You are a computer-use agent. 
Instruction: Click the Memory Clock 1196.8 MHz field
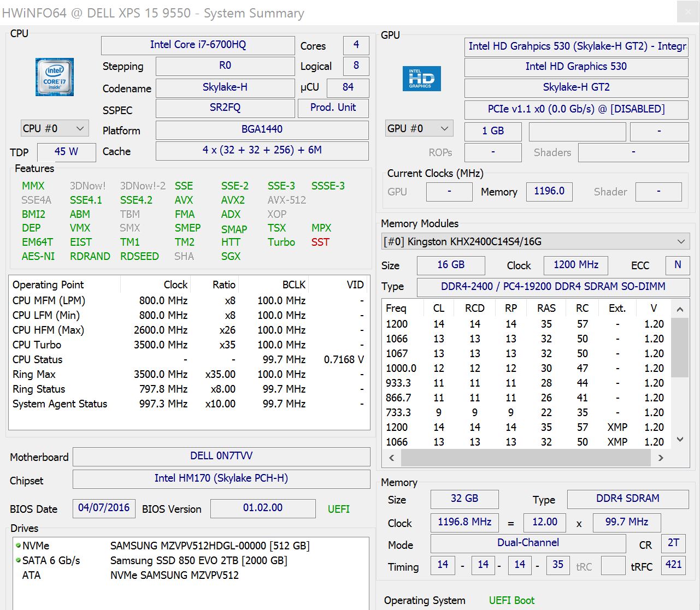(x=464, y=523)
